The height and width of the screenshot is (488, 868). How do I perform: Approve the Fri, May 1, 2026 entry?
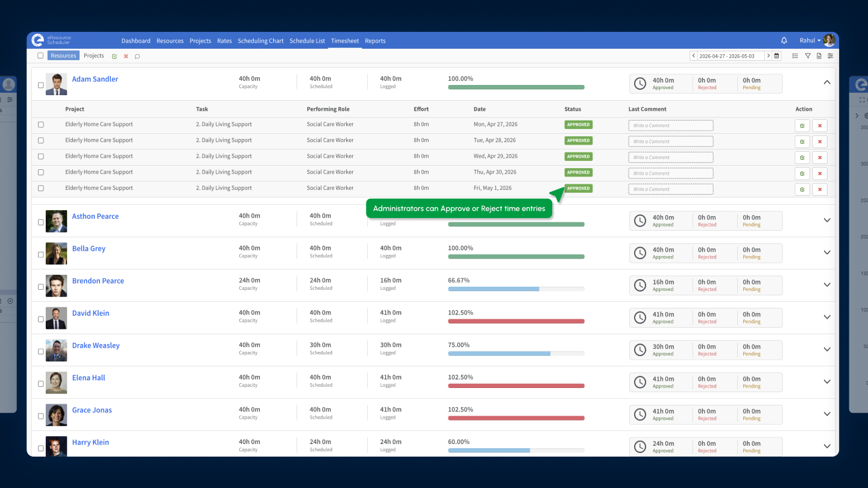click(802, 189)
